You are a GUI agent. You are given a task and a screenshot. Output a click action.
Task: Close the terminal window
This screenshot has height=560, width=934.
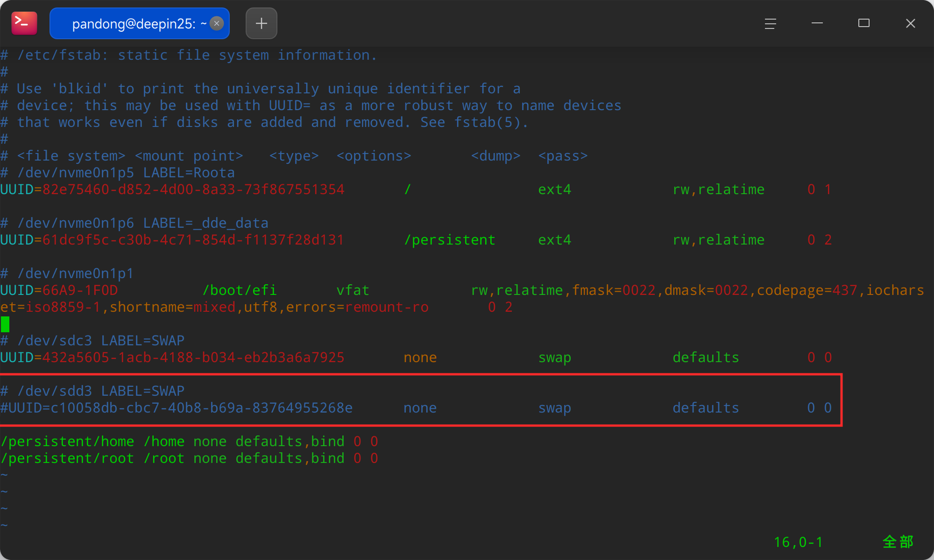(x=911, y=23)
